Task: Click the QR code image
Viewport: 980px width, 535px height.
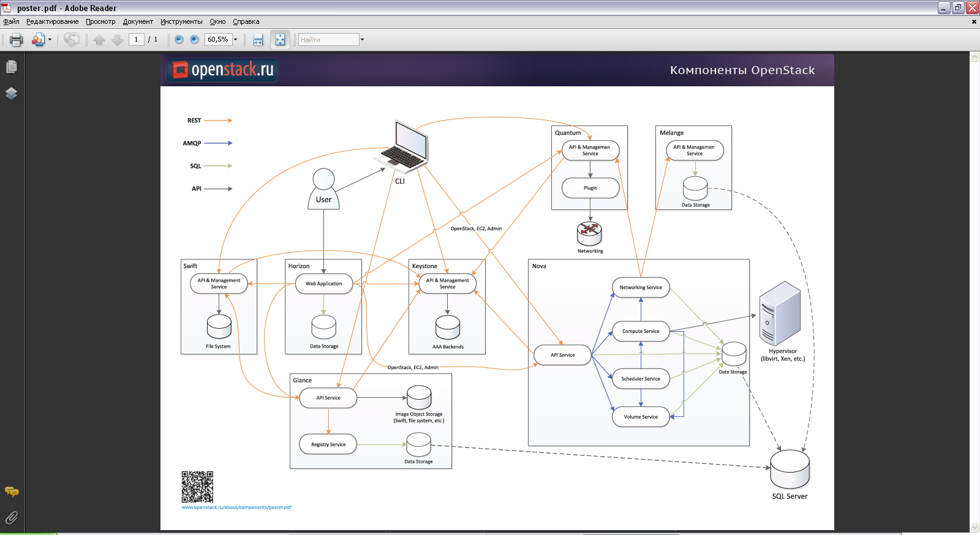Action: pos(197,487)
